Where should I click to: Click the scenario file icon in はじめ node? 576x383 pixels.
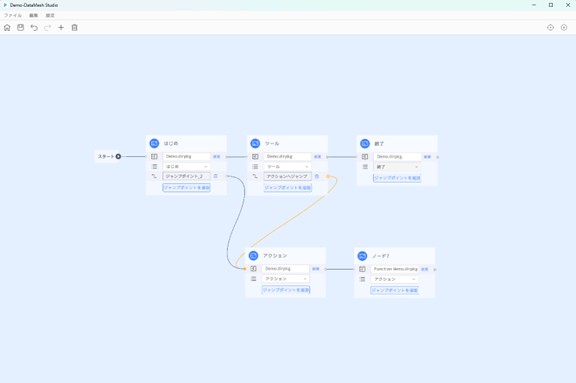[154, 156]
